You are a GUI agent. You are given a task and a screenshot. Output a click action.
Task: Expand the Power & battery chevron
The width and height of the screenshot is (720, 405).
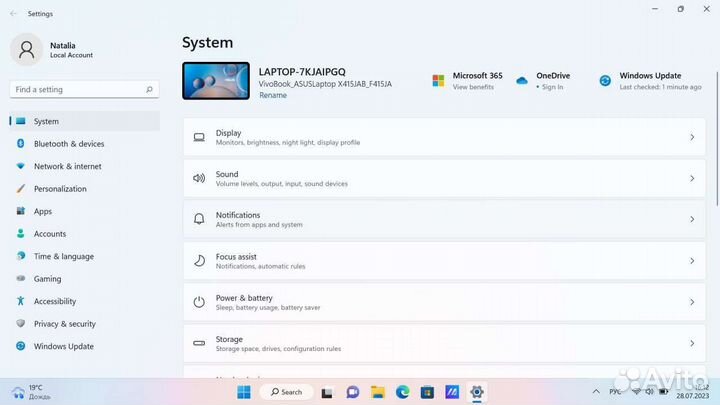tap(692, 302)
